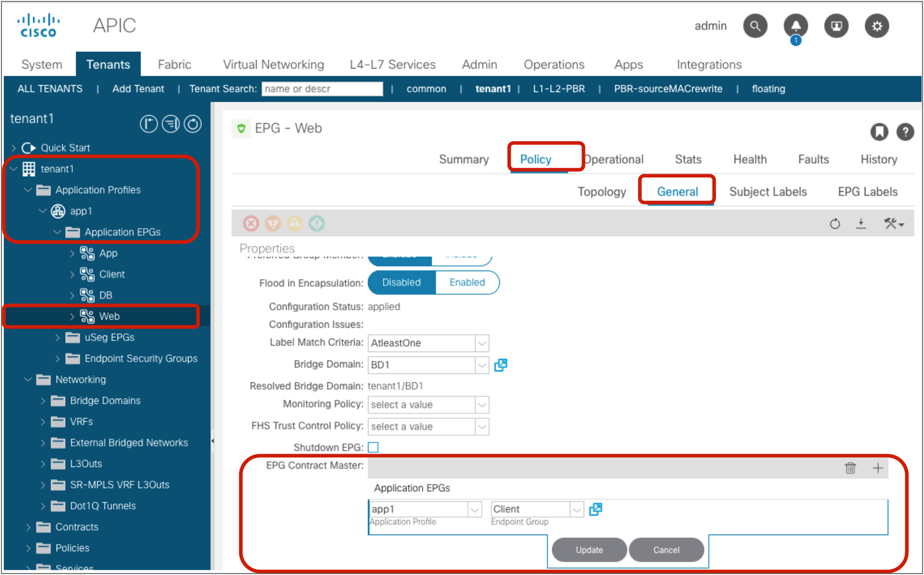Click the download icon in properties toolbar
The image size is (924, 575).
click(x=860, y=224)
